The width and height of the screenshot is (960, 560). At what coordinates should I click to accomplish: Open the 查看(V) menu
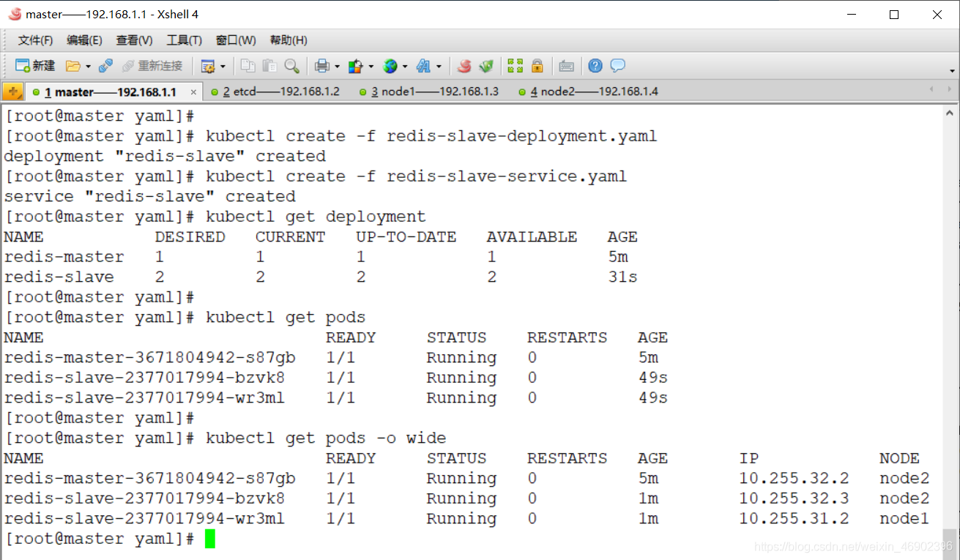135,40
